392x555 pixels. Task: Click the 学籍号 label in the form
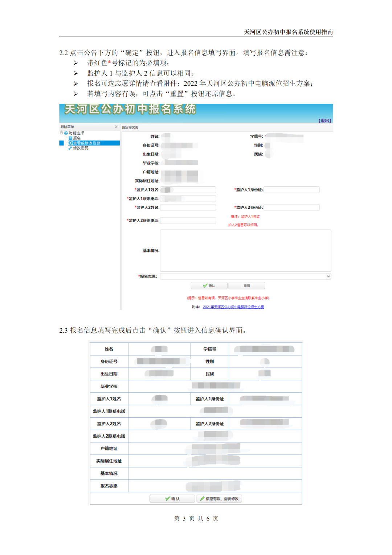pyautogui.click(x=256, y=137)
